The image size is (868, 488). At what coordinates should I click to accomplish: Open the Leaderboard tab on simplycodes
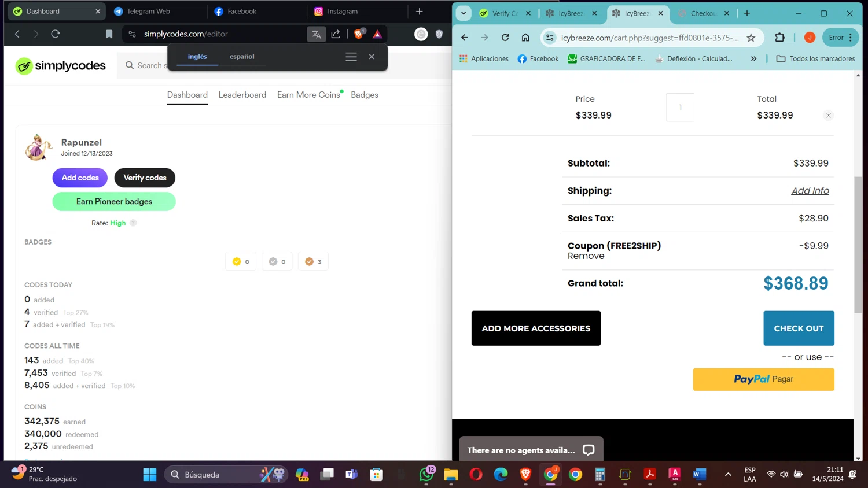(x=242, y=95)
